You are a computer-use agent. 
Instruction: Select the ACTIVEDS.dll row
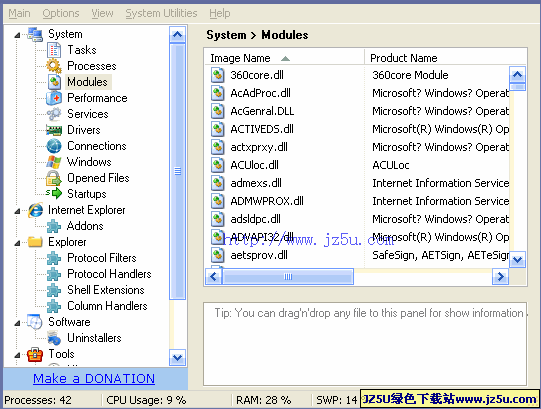point(357,129)
